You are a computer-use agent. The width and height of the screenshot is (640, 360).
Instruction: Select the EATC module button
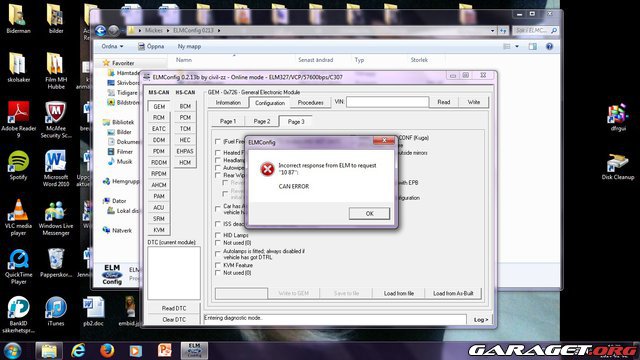click(x=159, y=129)
